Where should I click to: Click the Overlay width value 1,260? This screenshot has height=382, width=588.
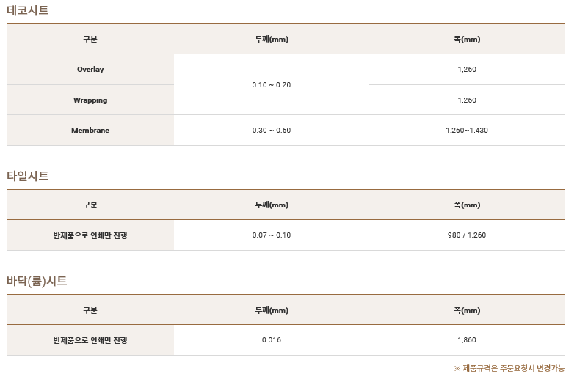(x=467, y=69)
